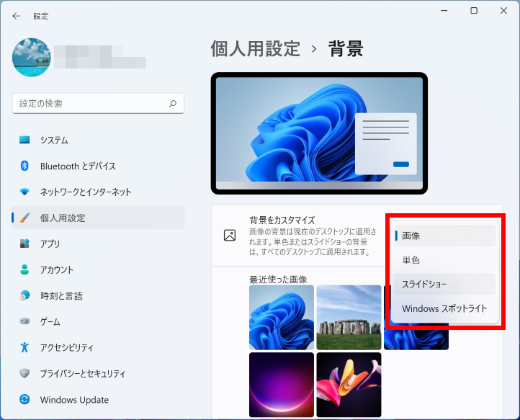Click the 背景をカスタマイズ heading text
520x420 pixels.
(282, 220)
